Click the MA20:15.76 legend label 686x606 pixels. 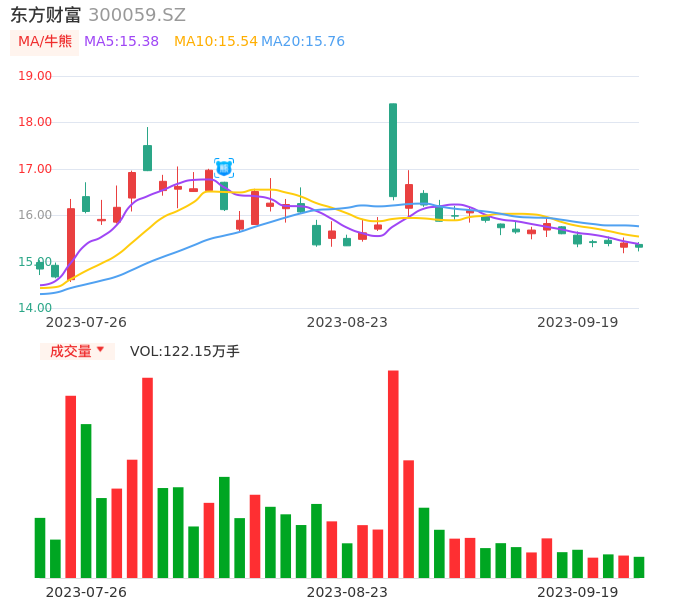click(x=303, y=42)
